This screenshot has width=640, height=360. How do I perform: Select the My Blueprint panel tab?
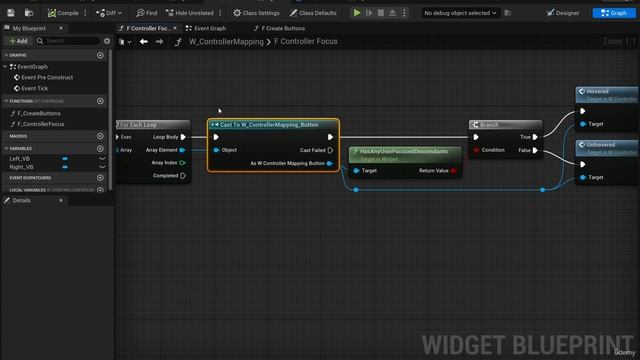29,28
